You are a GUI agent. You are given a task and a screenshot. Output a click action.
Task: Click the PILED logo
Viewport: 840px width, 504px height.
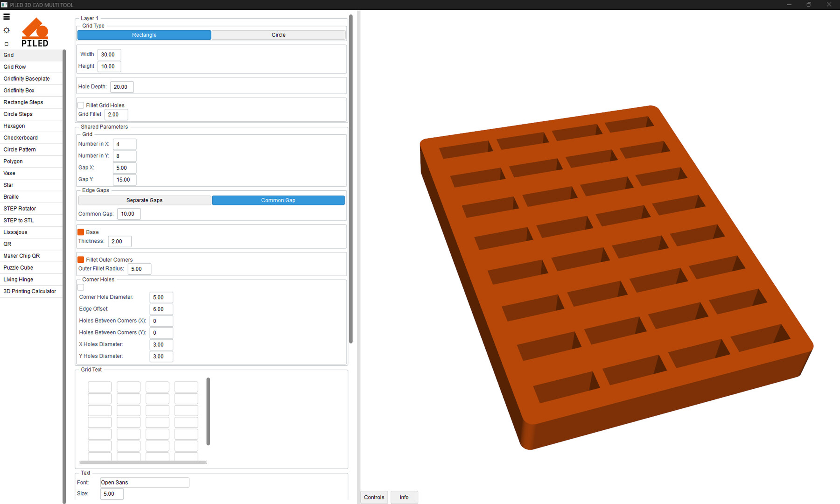pos(35,33)
